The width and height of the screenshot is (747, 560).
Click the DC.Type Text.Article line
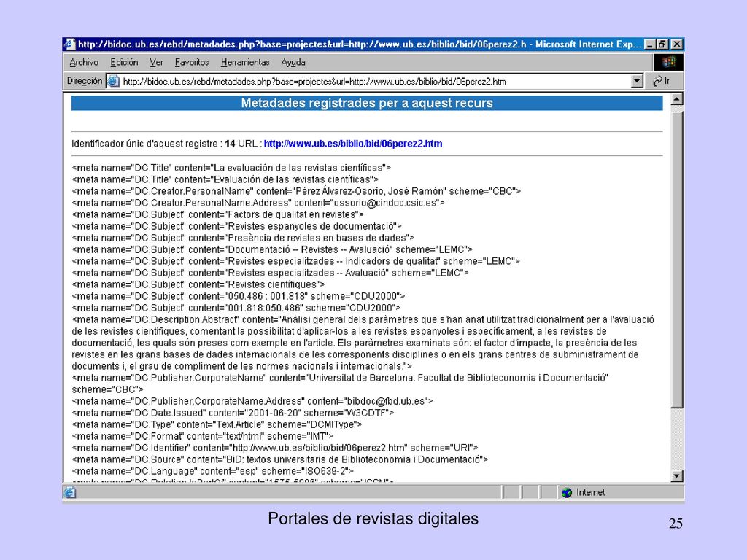click(x=217, y=424)
